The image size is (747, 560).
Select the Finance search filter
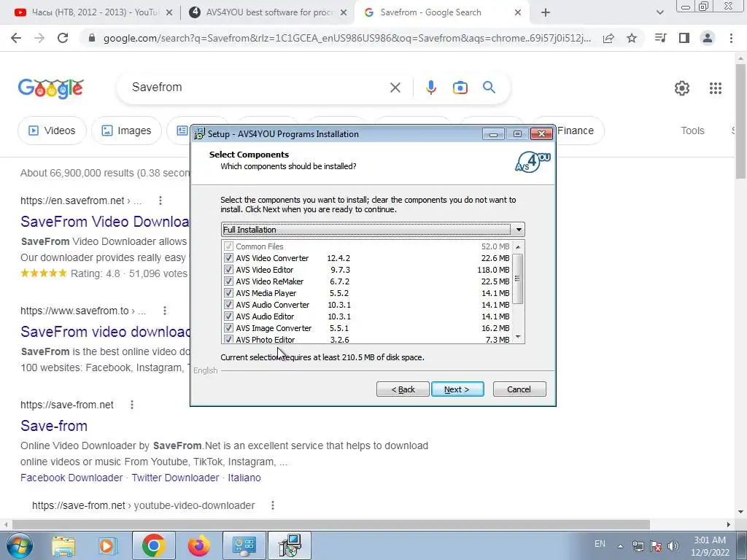coord(576,131)
